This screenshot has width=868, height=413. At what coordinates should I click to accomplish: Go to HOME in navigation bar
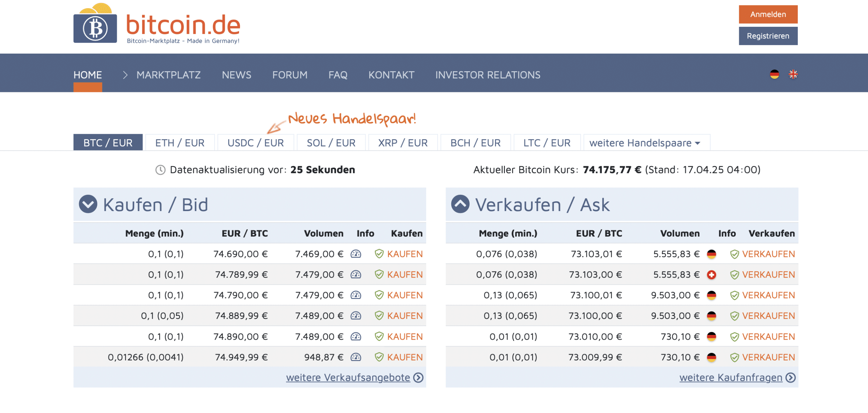click(88, 75)
